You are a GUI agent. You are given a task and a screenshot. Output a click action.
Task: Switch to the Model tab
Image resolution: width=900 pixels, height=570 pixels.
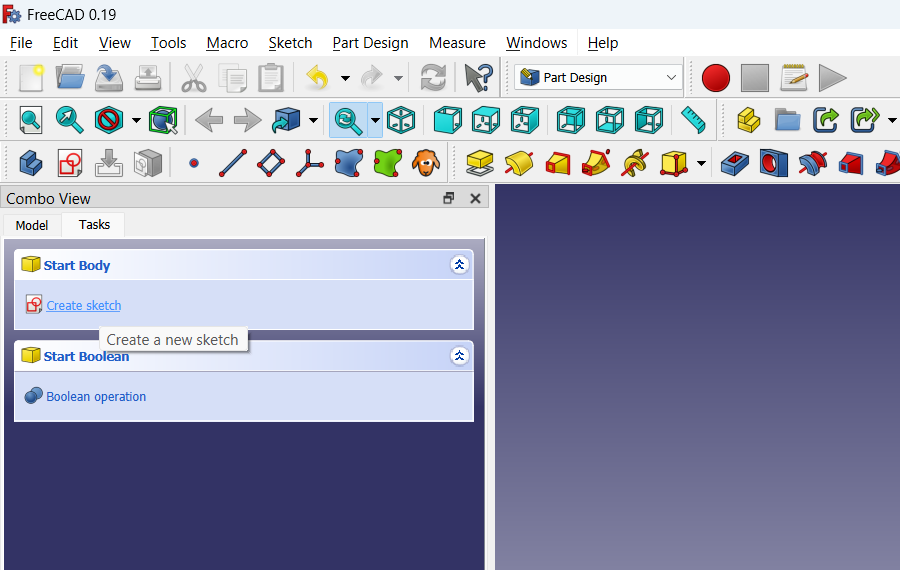[32, 225]
